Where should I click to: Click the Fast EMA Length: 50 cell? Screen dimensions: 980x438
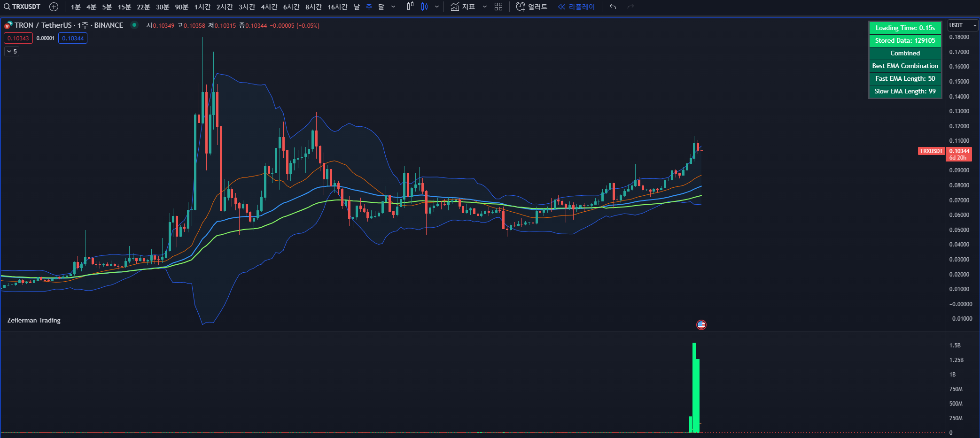[905, 79]
